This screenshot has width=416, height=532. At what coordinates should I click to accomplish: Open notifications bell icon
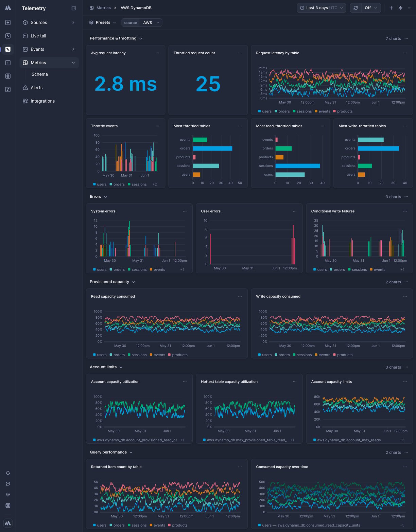(8, 473)
